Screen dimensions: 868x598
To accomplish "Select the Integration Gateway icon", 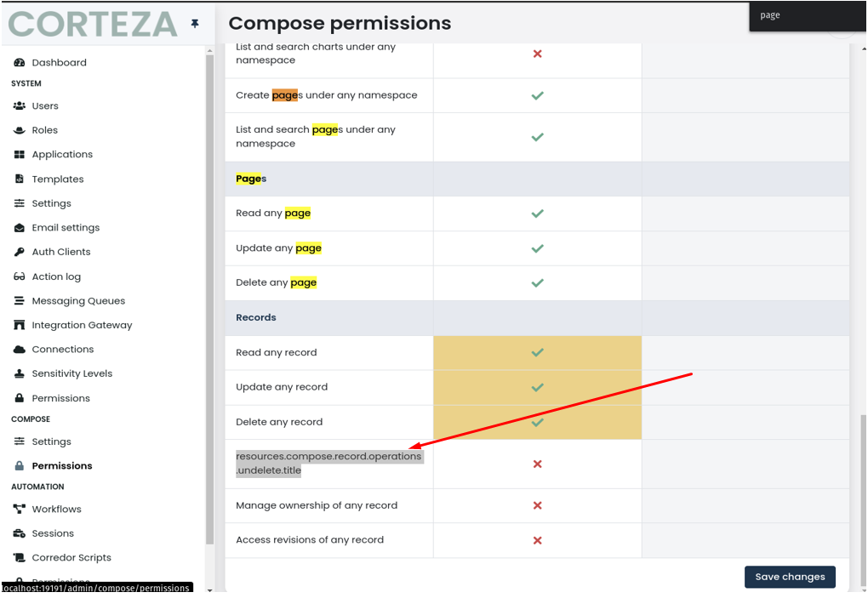I will tap(17, 325).
